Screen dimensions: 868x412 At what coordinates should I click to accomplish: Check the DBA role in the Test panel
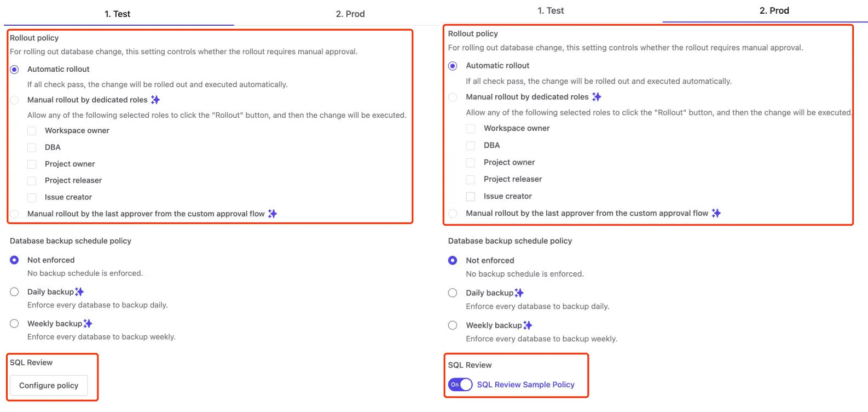click(32, 147)
